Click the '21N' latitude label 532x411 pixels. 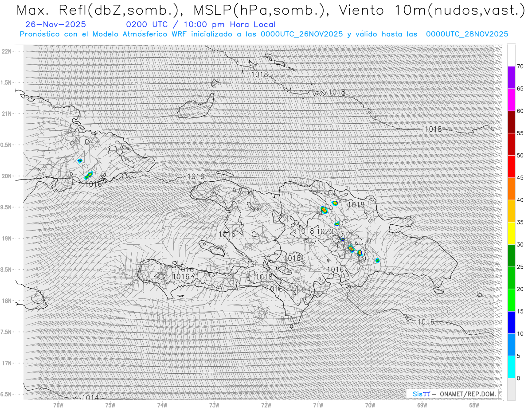(7, 114)
